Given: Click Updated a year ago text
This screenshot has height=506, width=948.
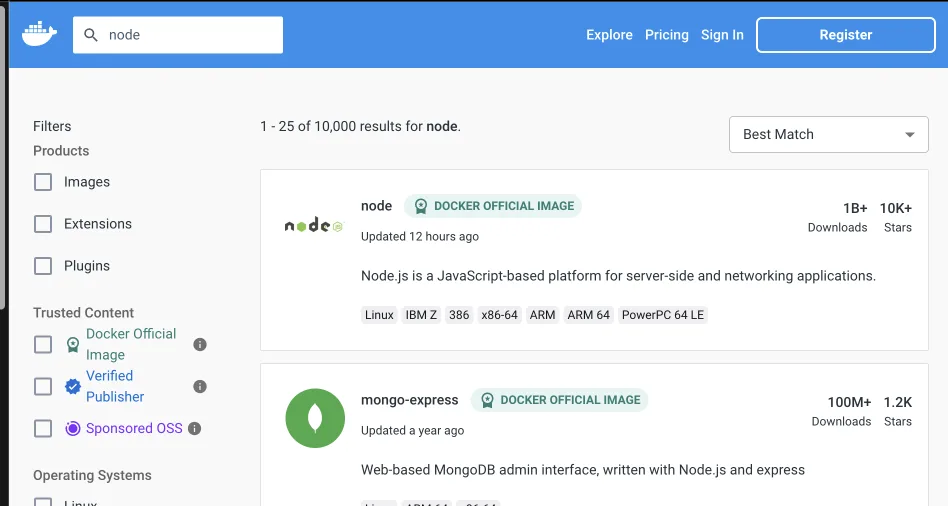Looking at the screenshot, I should tap(412, 430).
